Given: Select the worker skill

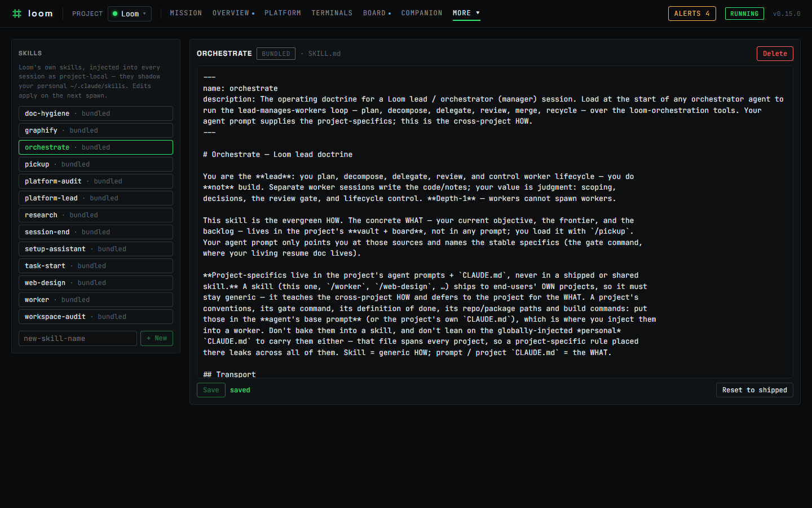Looking at the screenshot, I should tap(96, 300).
